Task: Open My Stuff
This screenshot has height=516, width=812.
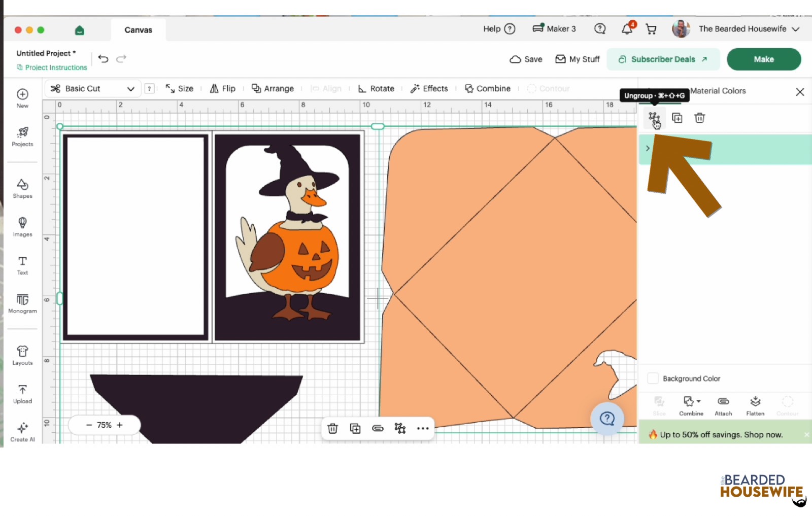Action: (x=578, y=59)
